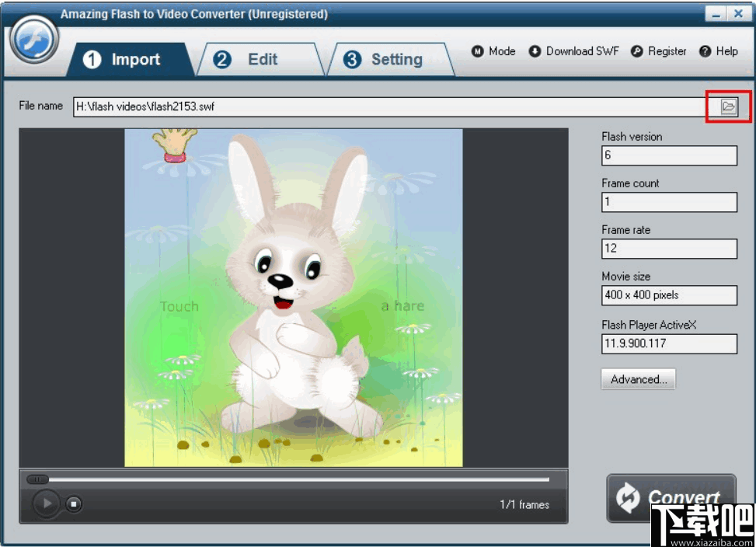This screenshot has width=756, height=547.
Task: Click the playback progress slider
Action: click(x=291, y=479)
